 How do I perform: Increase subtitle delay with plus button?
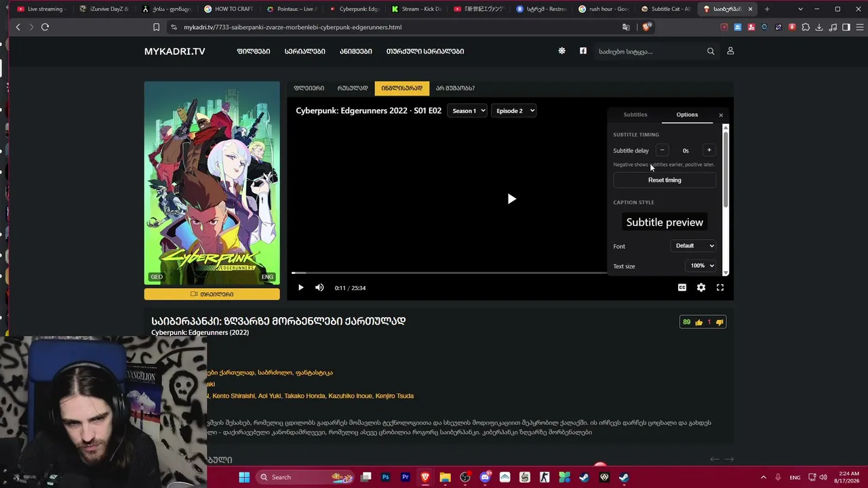pyautogui.click(x=709, y=150)
